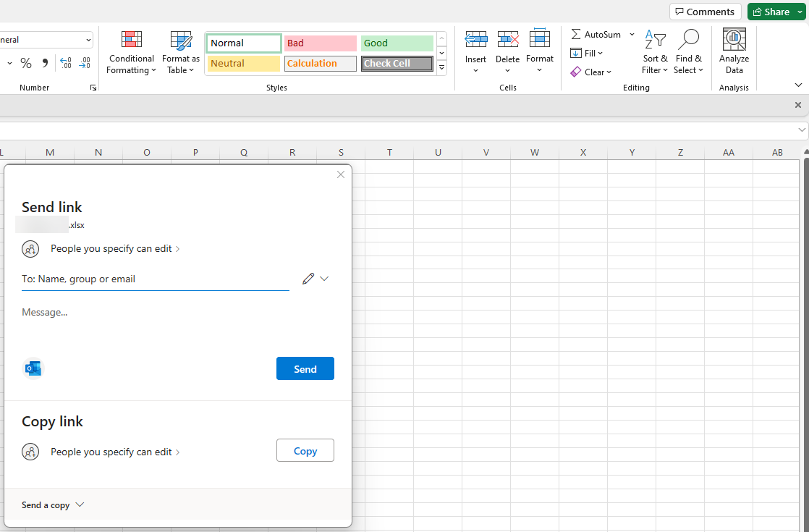Screen dimensions: 809x532
Task: Click the Send button
Action: [305, 368]
